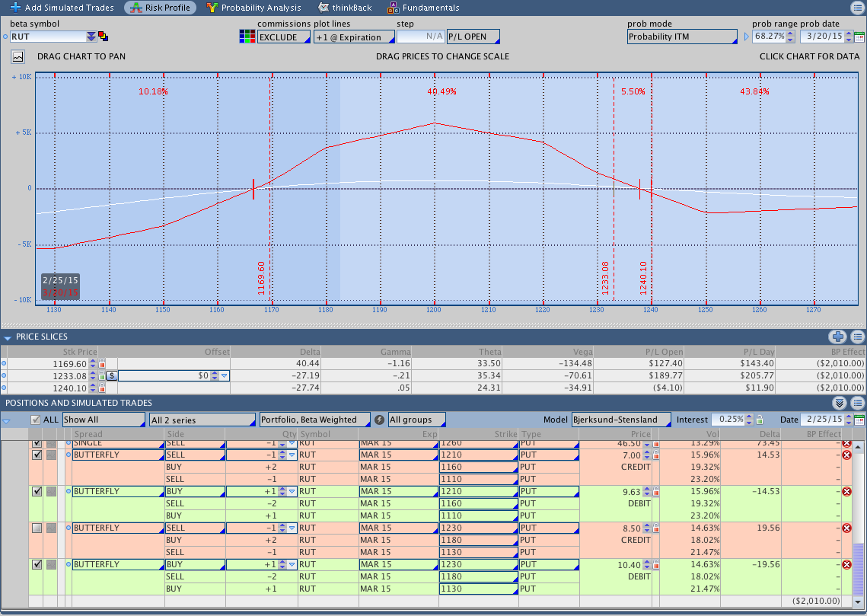
Task: Click the chart settings icon above the graph
Action: point(18,56)
